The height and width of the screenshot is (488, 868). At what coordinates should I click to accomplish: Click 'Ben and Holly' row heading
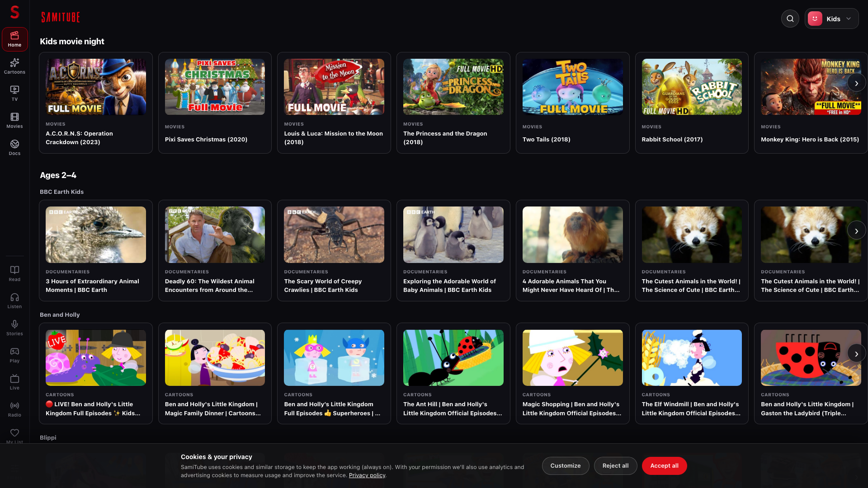coord(60,315)
